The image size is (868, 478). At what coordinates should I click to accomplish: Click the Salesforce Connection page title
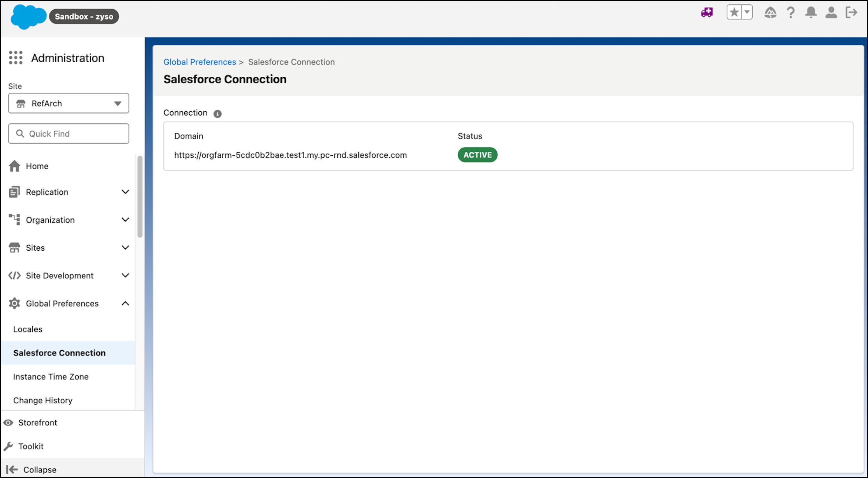pyautogui.click(x=225, y=79)
